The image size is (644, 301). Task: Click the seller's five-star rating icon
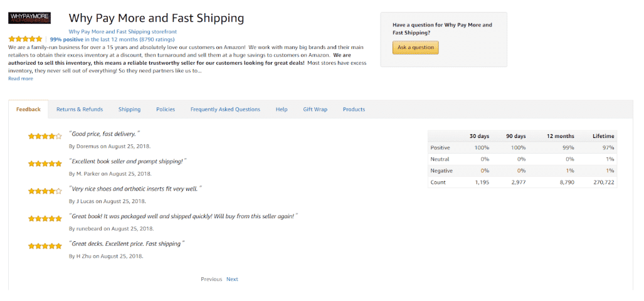pyautogui.click(x=25, y=40)
